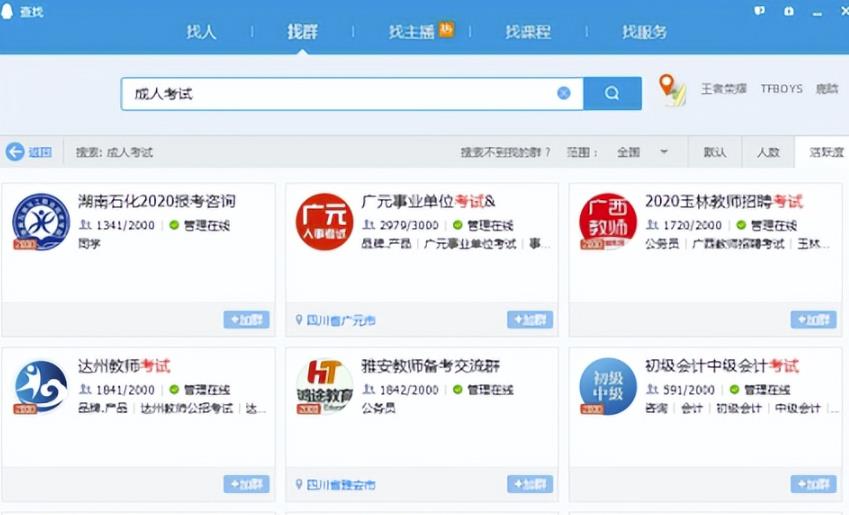The image size is (849, 515).
Task: Join the 达州教师考试 group
Action: coord(246,484)
